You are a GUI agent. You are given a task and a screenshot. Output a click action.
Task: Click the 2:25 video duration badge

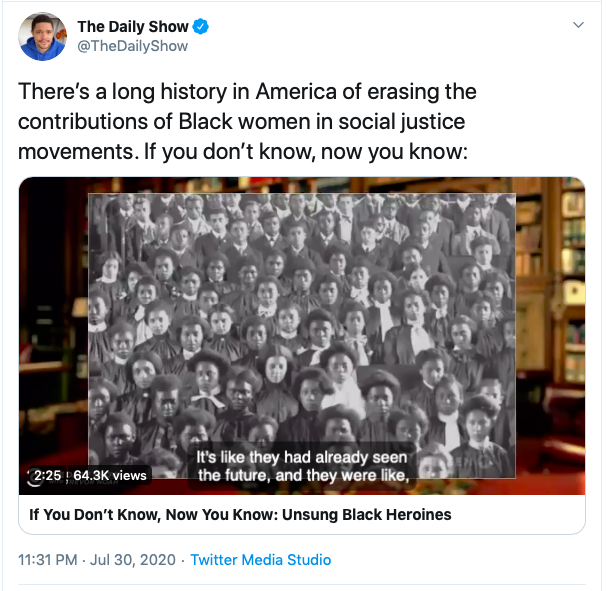(47, 475)
